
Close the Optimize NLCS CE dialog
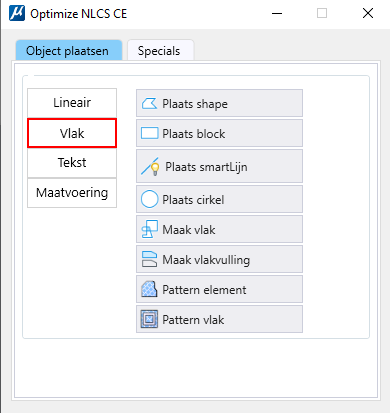[368, 14]
